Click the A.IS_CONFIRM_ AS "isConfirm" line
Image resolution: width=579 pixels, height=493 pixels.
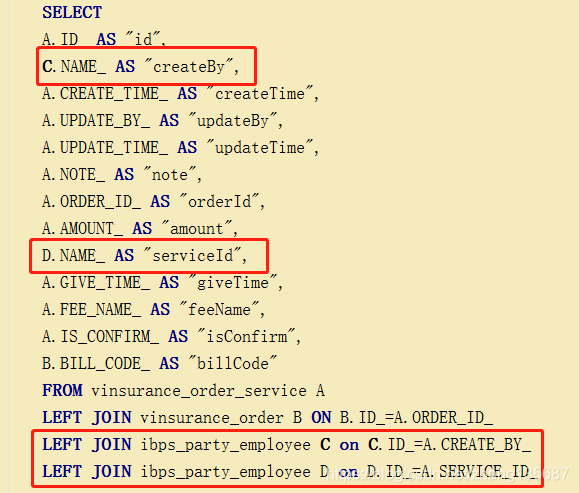click(171, 336)
